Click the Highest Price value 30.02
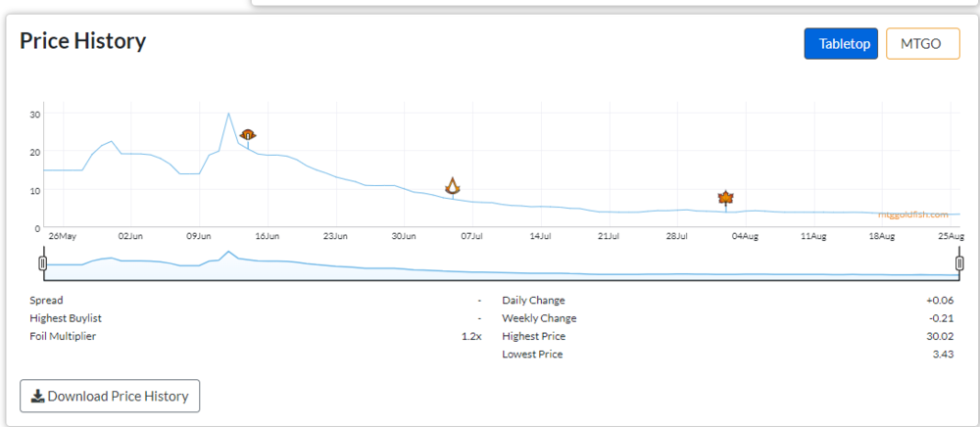This screenshot has height=427, width=980. pos(944,336)
